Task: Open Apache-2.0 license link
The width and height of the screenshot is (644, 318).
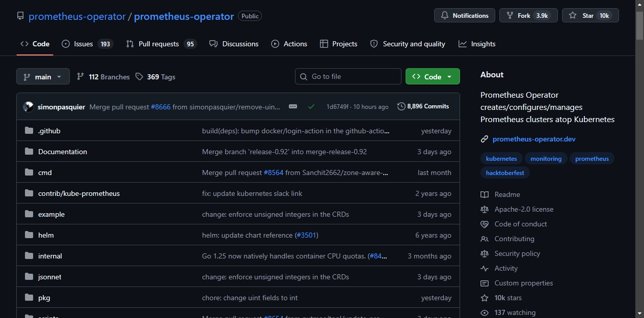Action: click(517, 209)
